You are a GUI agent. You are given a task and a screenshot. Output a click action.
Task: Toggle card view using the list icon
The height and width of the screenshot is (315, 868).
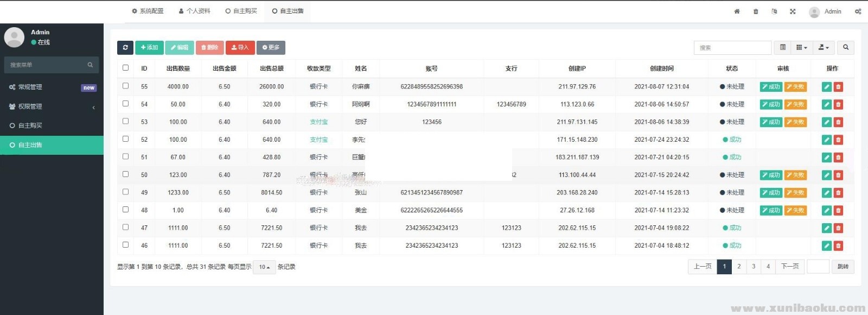coord(783,48)
